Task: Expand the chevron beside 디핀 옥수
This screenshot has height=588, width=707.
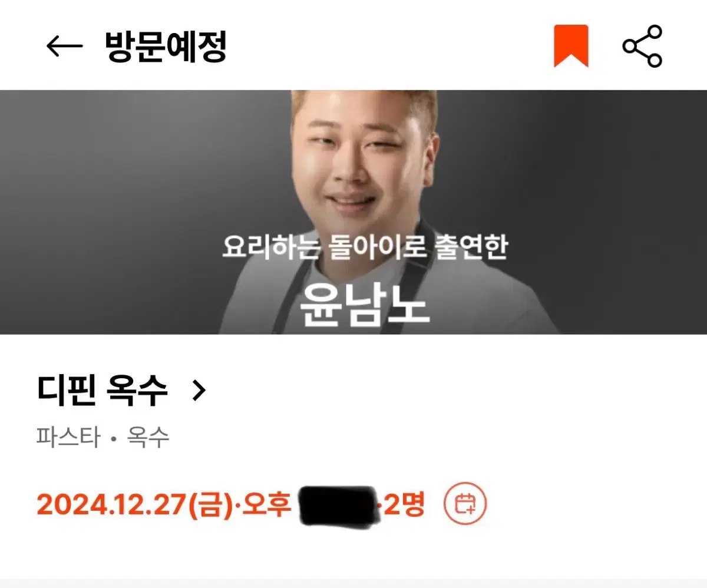Action: pyautogui.click(x=199, y=391)
